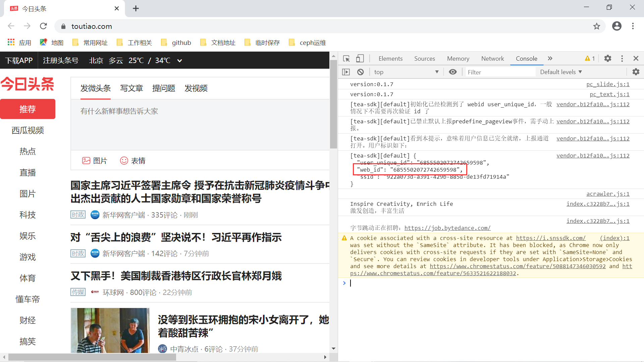Click the warning count indicator

pos(590,59)
